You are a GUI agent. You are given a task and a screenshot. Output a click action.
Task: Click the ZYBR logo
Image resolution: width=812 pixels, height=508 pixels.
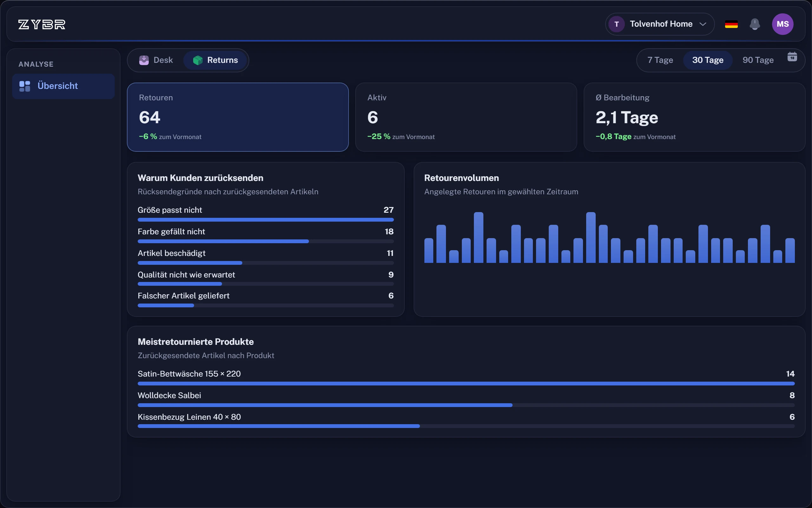click(x=42, y=24)
